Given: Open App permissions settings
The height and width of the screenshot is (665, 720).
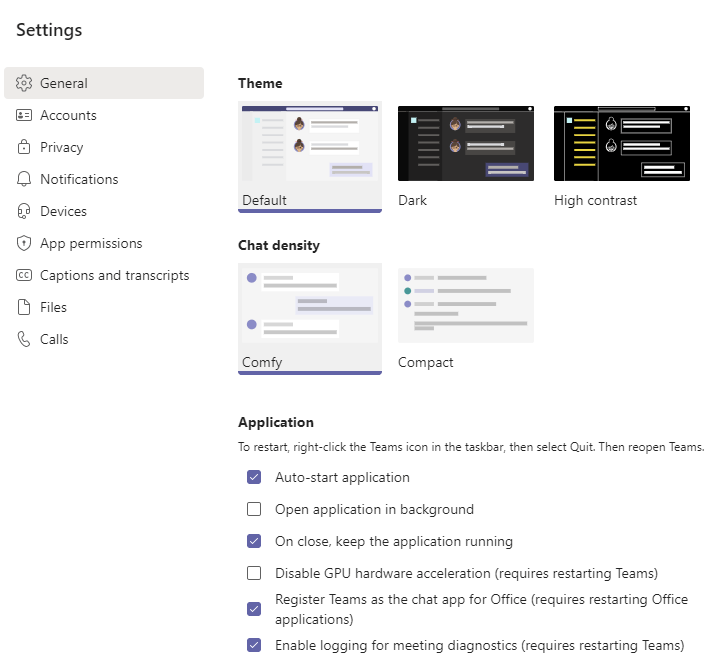Looking at the screenshot, I should [x=104, y=243].
